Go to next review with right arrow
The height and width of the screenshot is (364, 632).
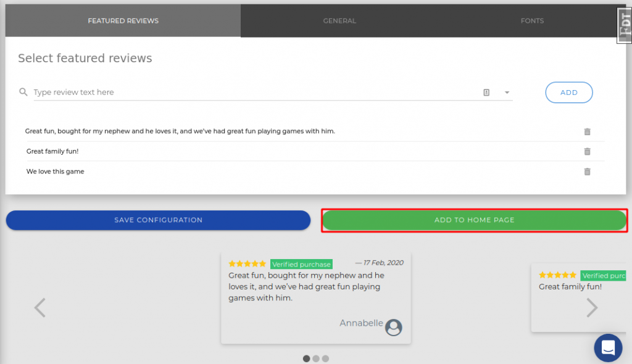(592, 308)
